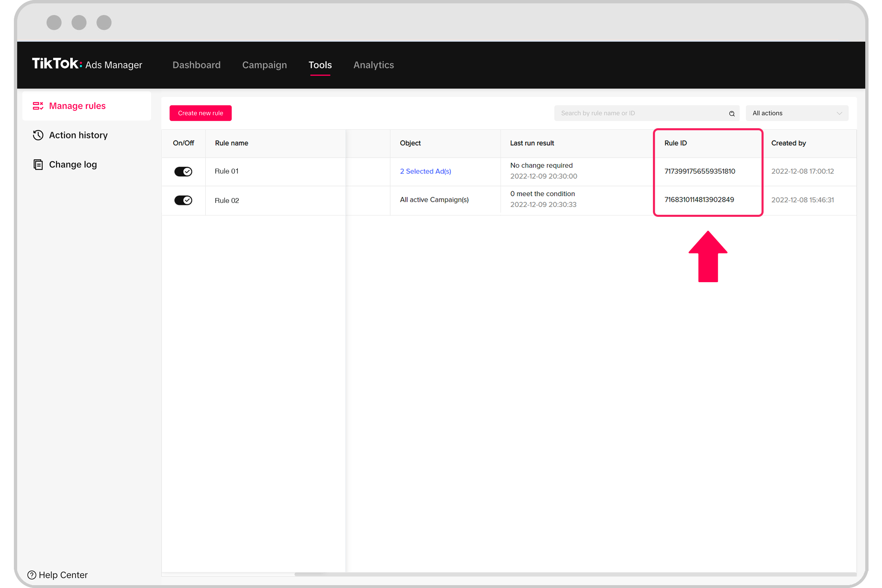Click third gray window control dot
Screen dimensions: 882x588
click(x=104, y=22)
